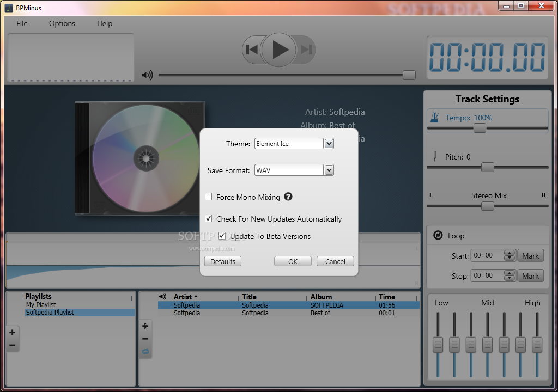Viewport: 558px width, 392px height.
Task: Click the last High equalizer slider
Action: 537,345
